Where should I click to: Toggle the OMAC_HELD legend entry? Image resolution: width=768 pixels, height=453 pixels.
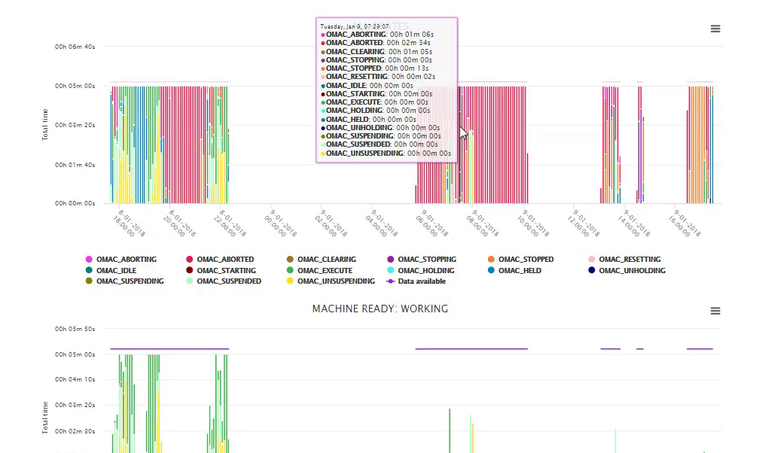(x=520, y=270)
